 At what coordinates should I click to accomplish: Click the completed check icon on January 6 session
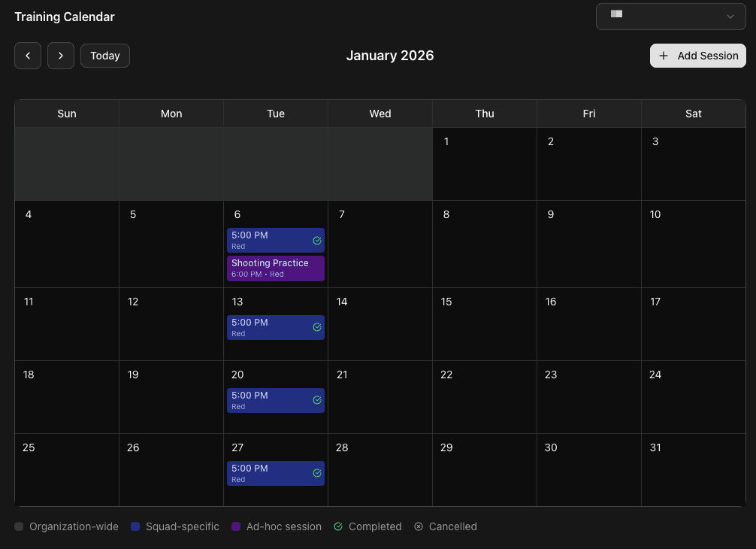point(317,241)
